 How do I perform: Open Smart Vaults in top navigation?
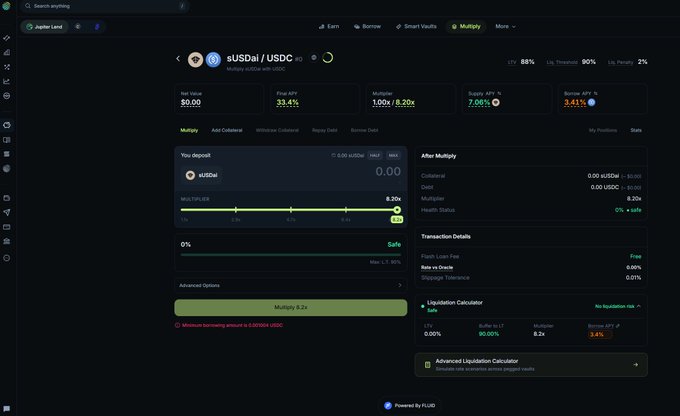pos(416,26)
